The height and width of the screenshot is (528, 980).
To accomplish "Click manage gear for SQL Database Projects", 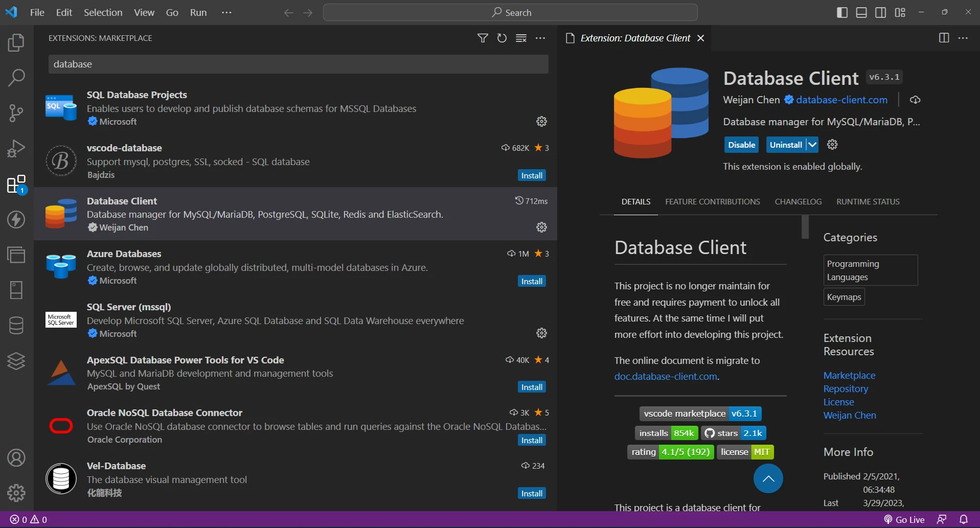I will point(541,122).
